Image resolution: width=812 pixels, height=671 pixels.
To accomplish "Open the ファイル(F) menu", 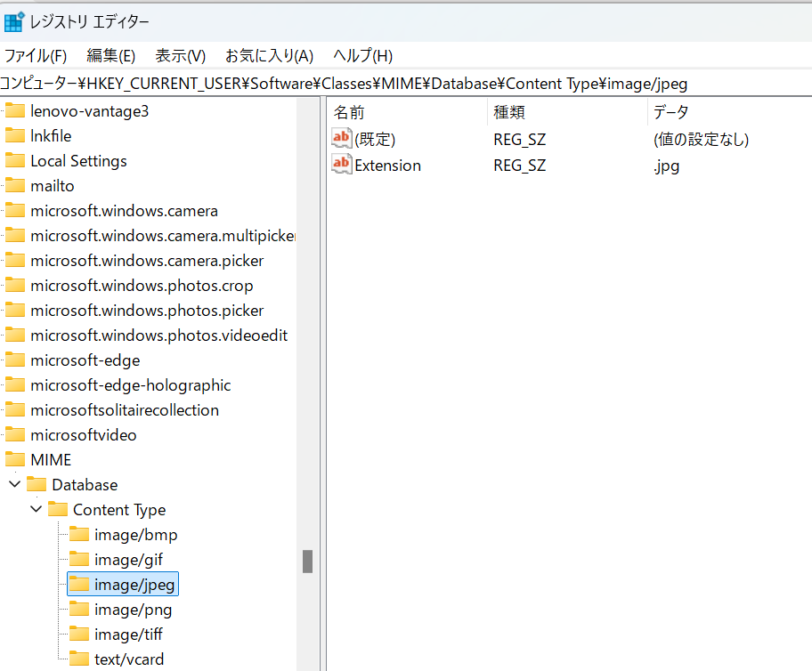I will (x=36, y=55).
